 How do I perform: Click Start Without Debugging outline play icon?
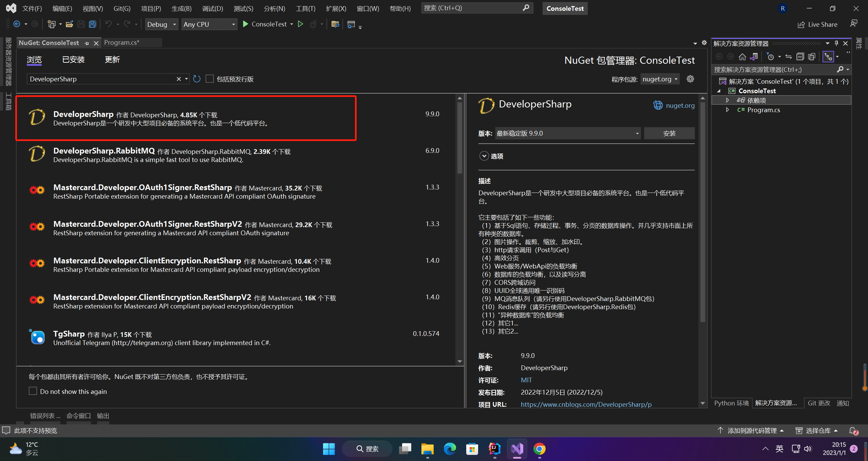tap(300, 24)
